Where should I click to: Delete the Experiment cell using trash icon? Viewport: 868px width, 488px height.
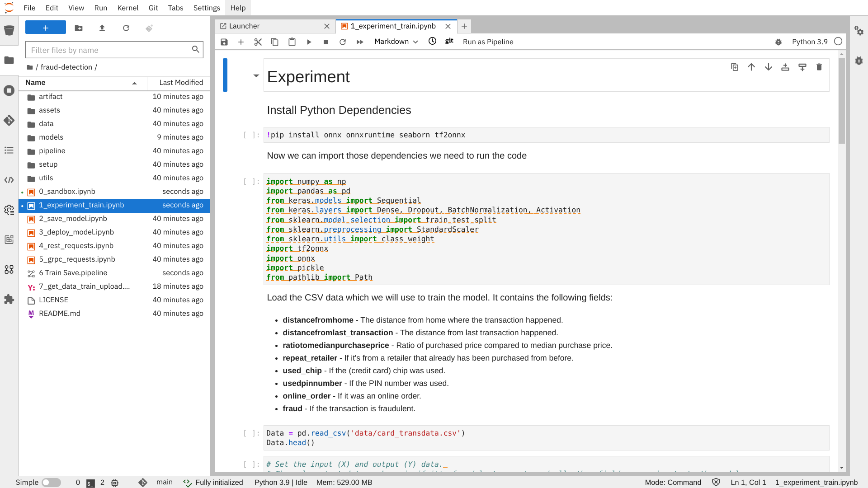click(x=819, y=67)
